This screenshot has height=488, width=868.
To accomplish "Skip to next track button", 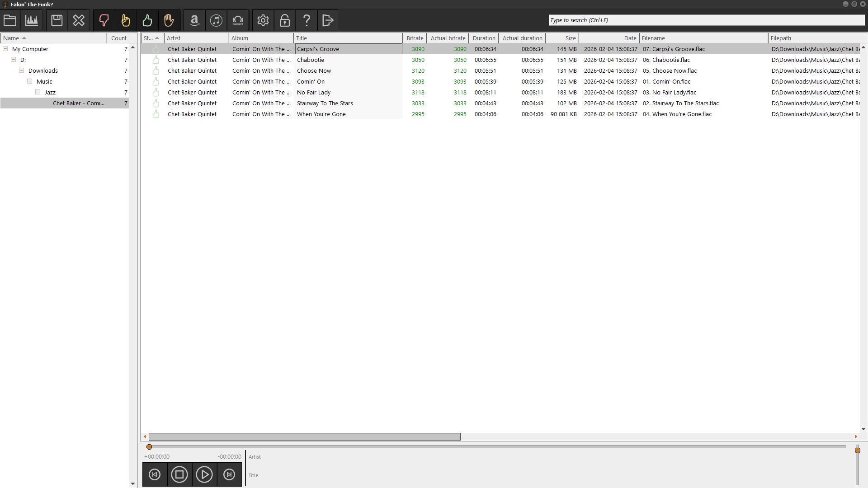I will coord(229,474).
